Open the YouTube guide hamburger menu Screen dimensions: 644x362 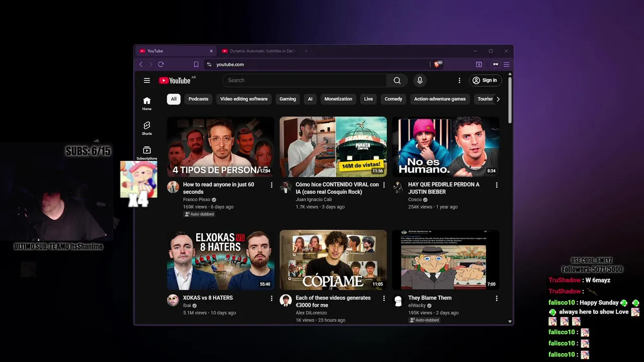147,80
